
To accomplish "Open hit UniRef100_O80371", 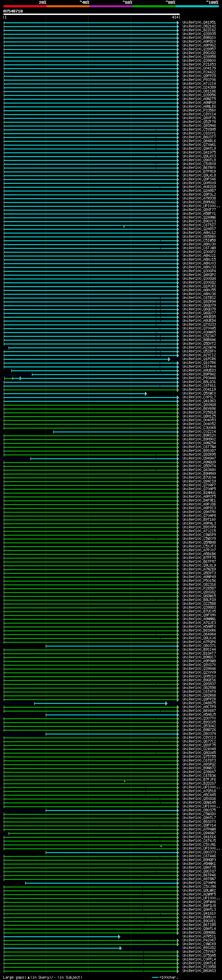I will coord(199,646).
